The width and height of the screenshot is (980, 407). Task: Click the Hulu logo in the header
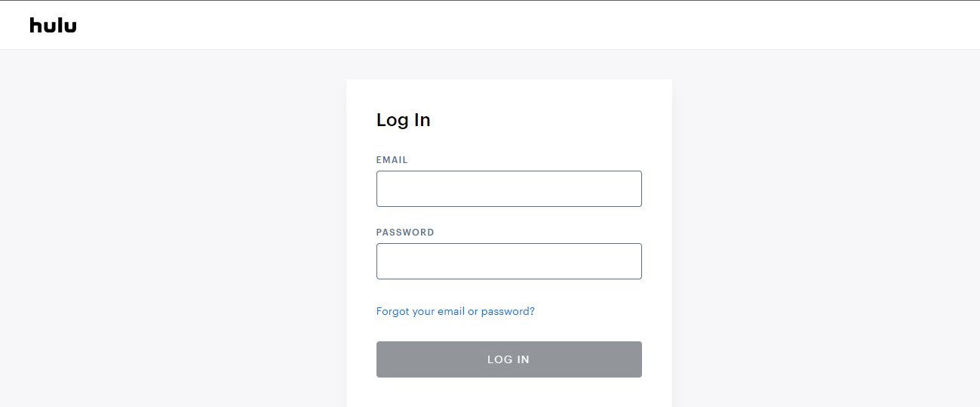click(53, 26)
